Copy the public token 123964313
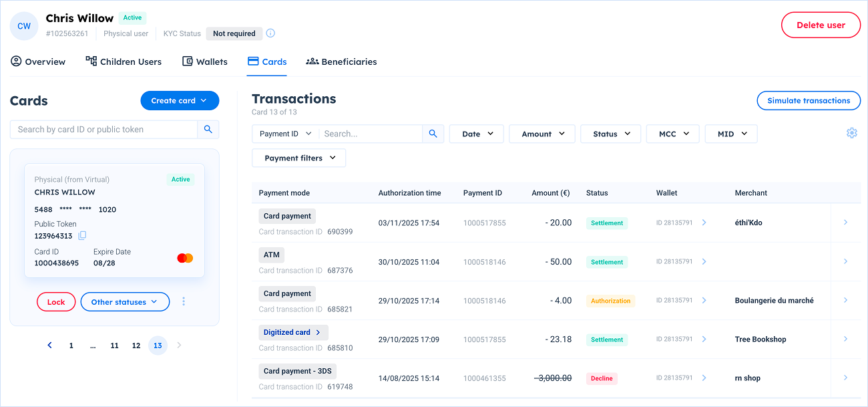Viewport: 868px width, 407px height. 82,236
